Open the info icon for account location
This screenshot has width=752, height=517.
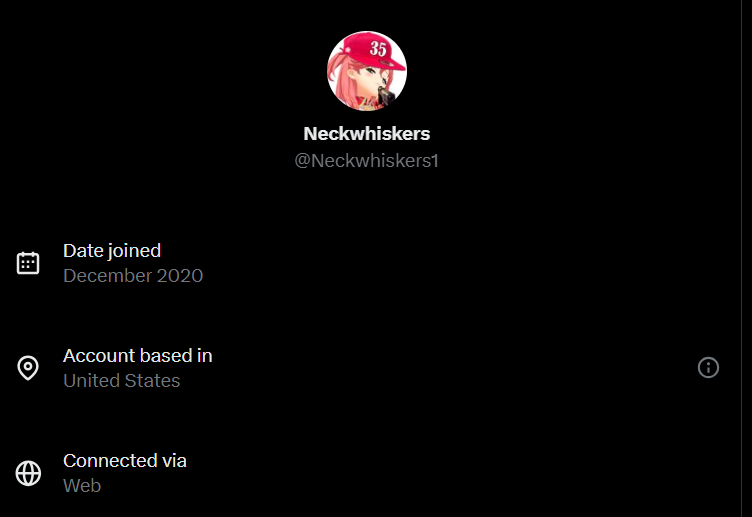click(708, 368)
